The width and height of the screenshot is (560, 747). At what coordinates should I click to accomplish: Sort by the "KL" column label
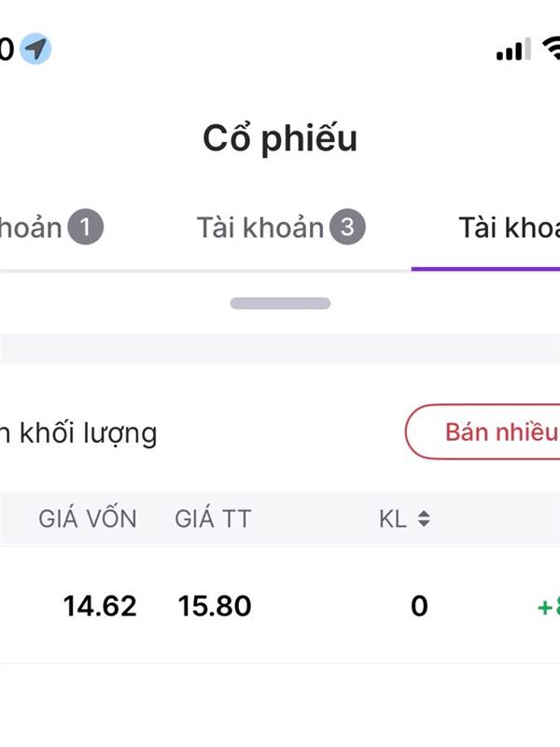pos(394,519)
